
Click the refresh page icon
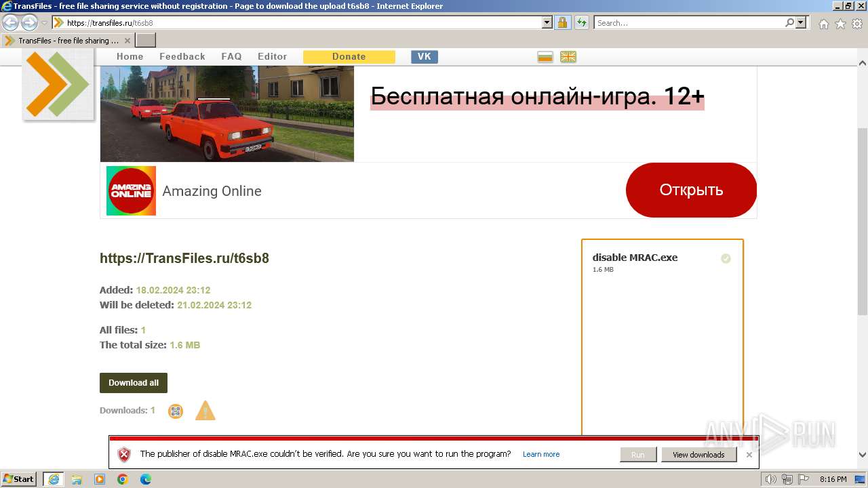tap(581, 23)
